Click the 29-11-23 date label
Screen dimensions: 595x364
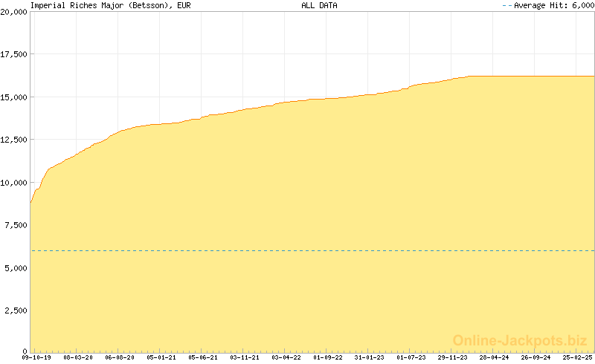point(453,357)
